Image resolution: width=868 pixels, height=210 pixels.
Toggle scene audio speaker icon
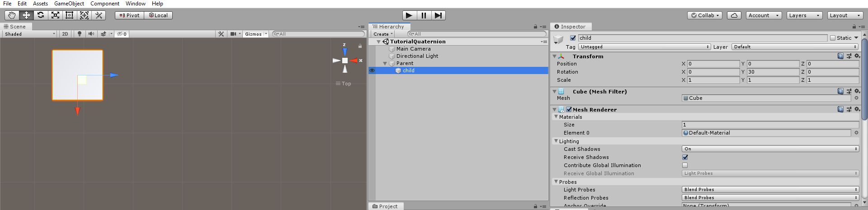(x=91, y=34)
